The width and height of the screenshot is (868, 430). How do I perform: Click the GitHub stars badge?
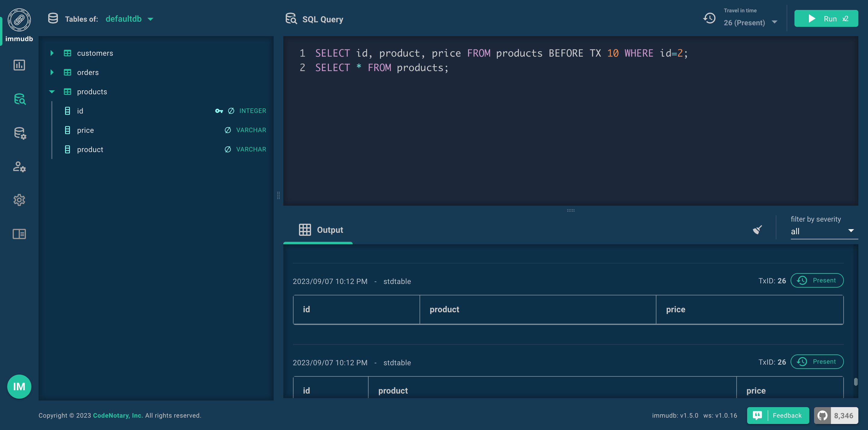pyautogui.click(x=836, y=415)
